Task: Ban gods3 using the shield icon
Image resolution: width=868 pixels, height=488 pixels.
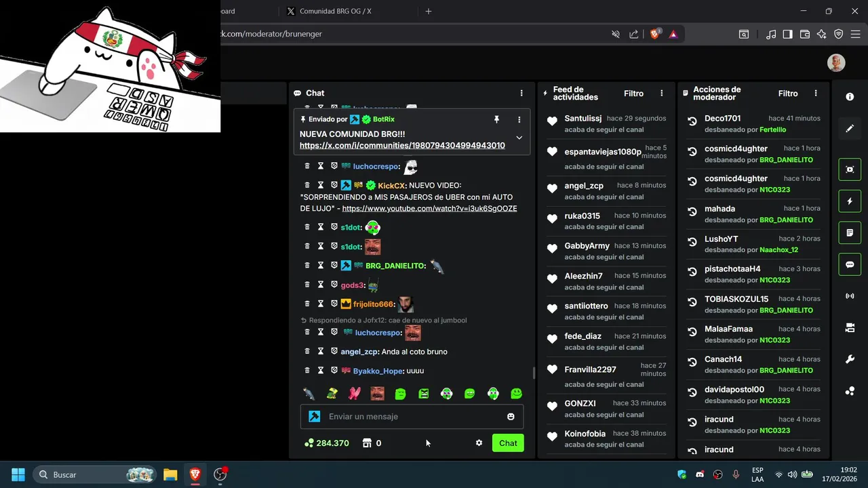Action: 334,285
